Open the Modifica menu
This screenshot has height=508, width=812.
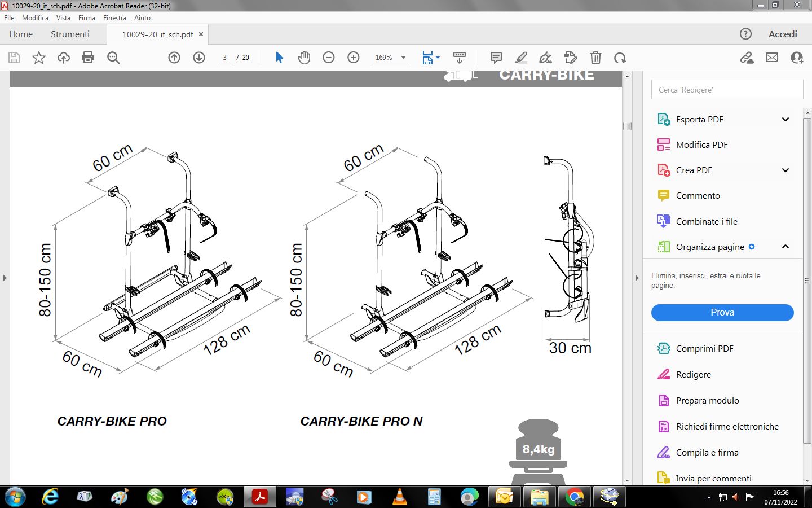pyautogui.click(x=35, y=18)
